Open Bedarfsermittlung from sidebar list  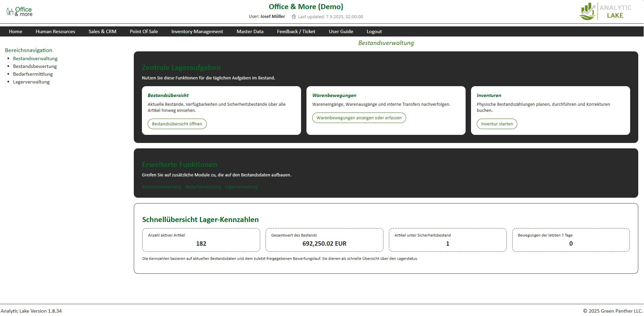tap(33, 74)
